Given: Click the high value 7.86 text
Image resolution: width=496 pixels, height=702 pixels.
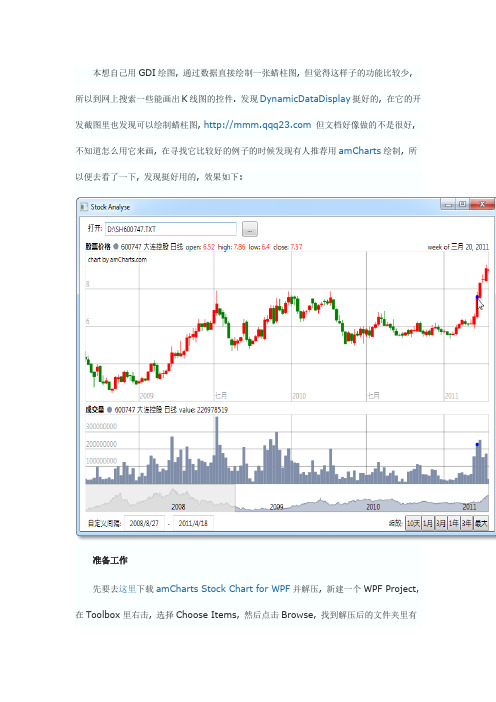Looking at the screenshot, I should point(239,247).
